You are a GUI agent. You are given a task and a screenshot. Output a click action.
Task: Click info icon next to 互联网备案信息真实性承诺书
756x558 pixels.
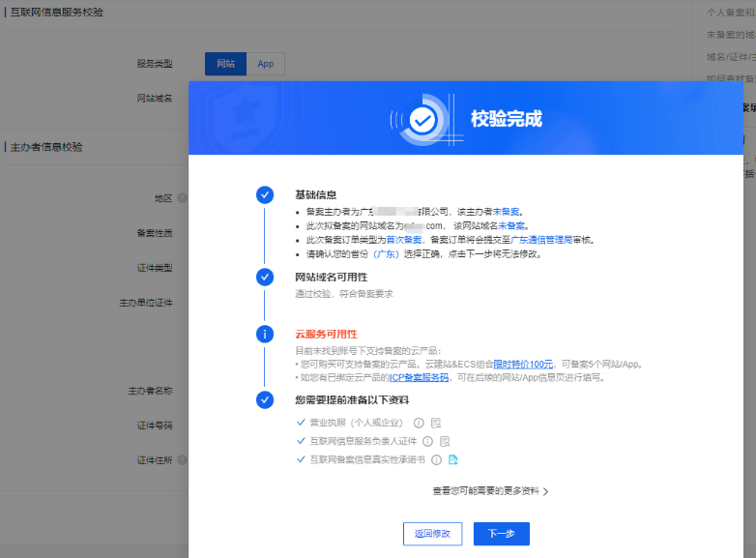tap(436, 459)
